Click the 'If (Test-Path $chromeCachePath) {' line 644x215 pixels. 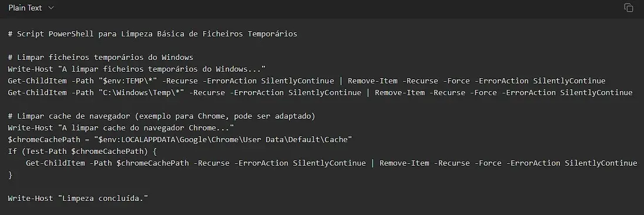click(x=82, y=152)
